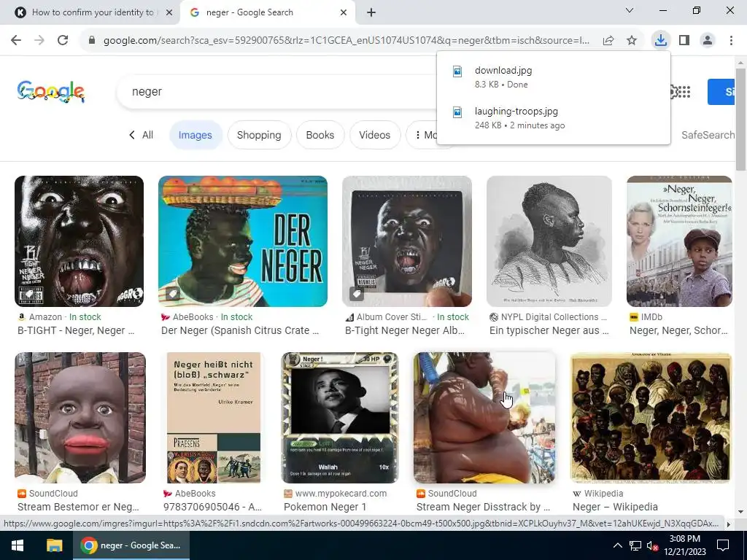Open the AbeBooks citrus crate label thumbnail

click(243, 241)
